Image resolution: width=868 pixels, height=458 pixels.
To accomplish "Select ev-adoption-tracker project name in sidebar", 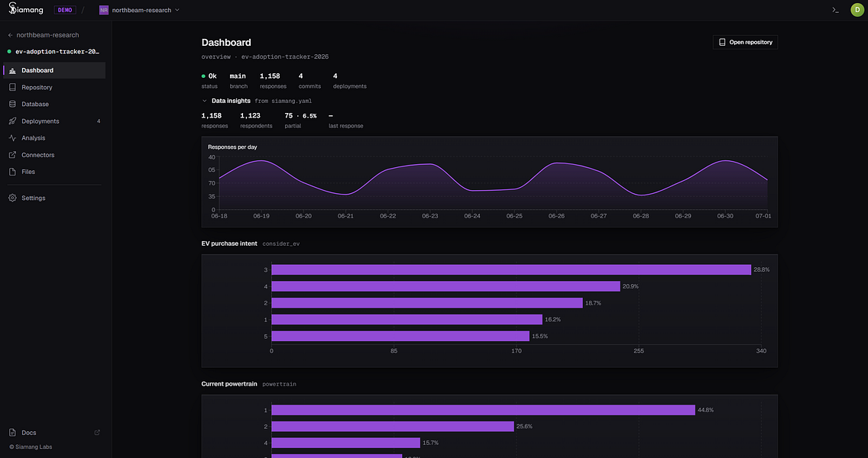I will pyautogui.click(x=57, y=51).
